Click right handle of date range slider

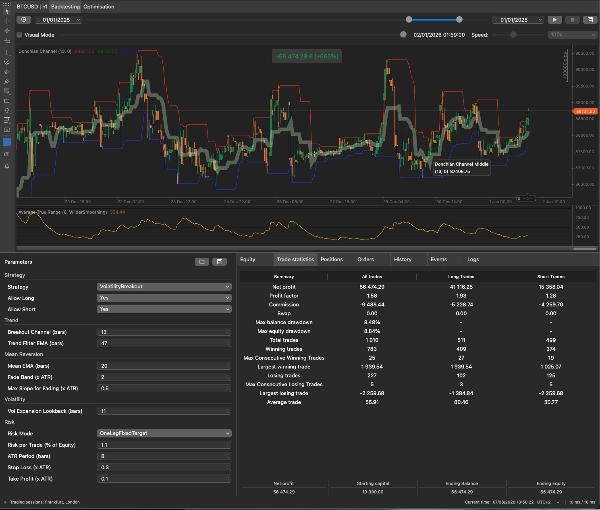459,20
